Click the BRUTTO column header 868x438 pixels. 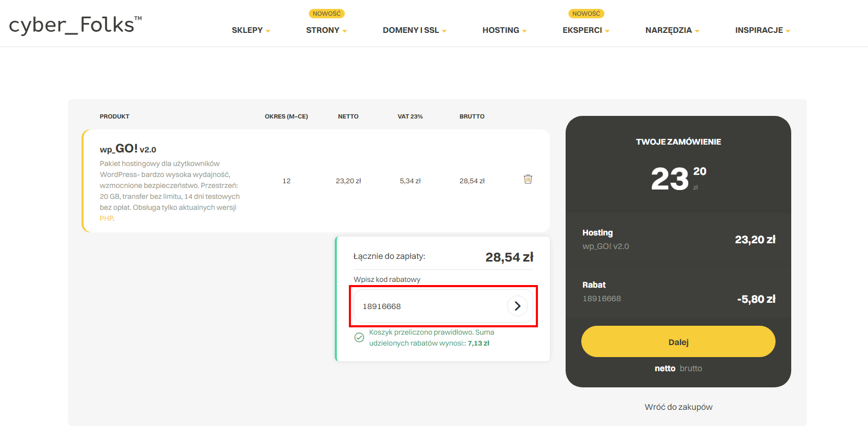(x=472, y=116)
